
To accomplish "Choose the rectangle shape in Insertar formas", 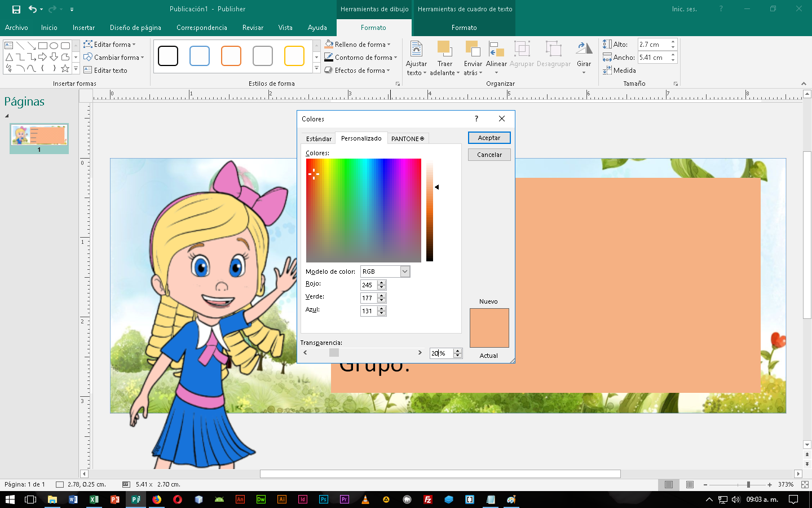I will 43,45.
